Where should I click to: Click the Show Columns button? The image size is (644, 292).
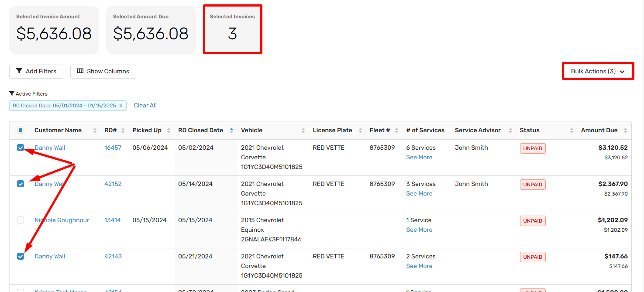pos(103,71)
